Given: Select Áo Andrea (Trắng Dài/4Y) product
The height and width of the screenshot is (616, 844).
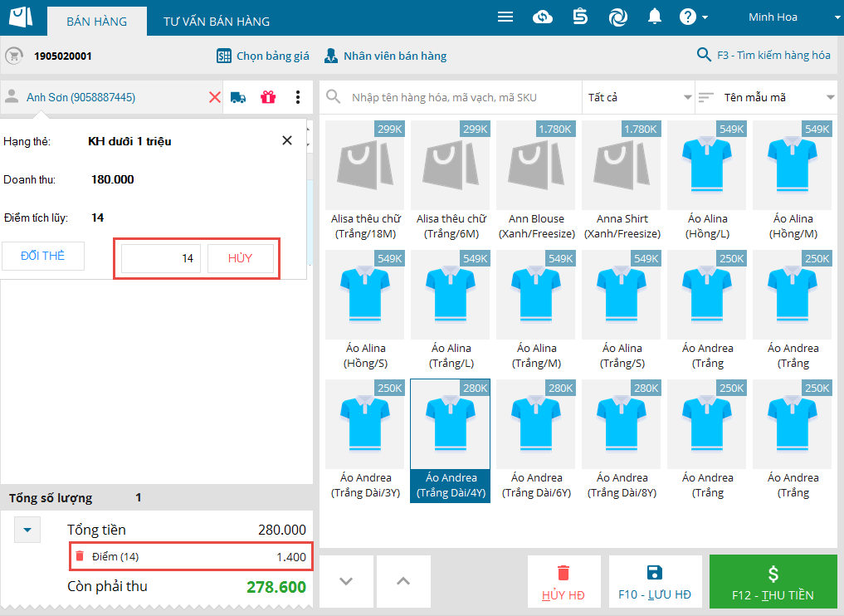Looking at the screenshot, I should pos(451,441).
